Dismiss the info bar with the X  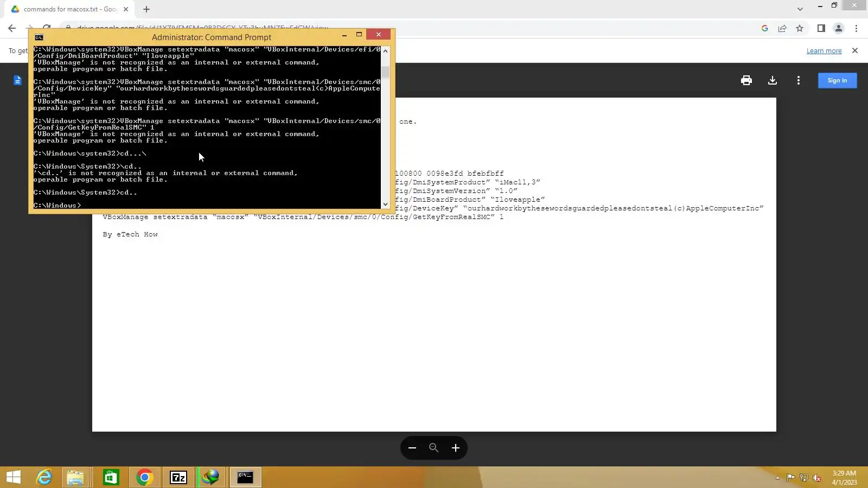[x=855, y=50]
